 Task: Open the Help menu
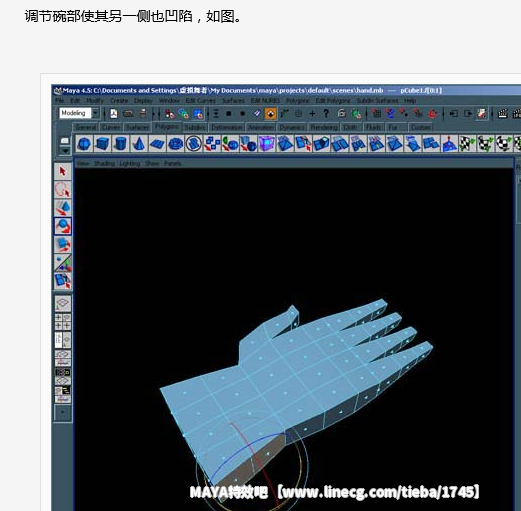pos(410,100)
